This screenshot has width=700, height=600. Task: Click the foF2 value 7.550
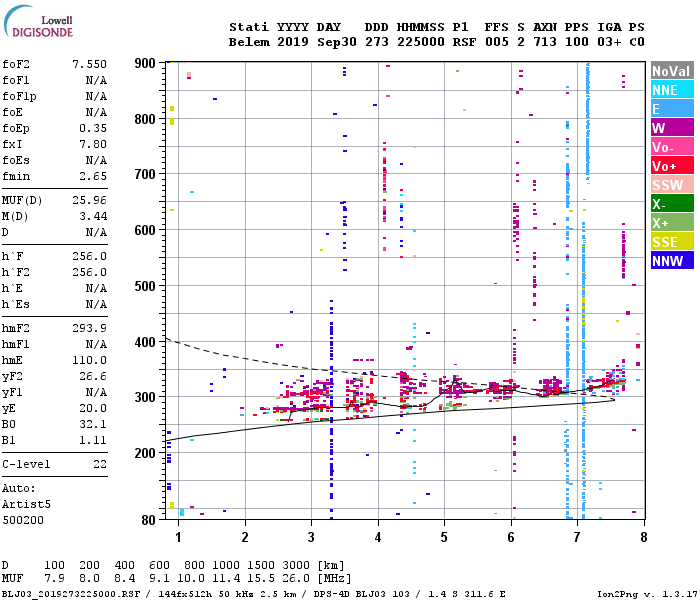click(90, 64)
